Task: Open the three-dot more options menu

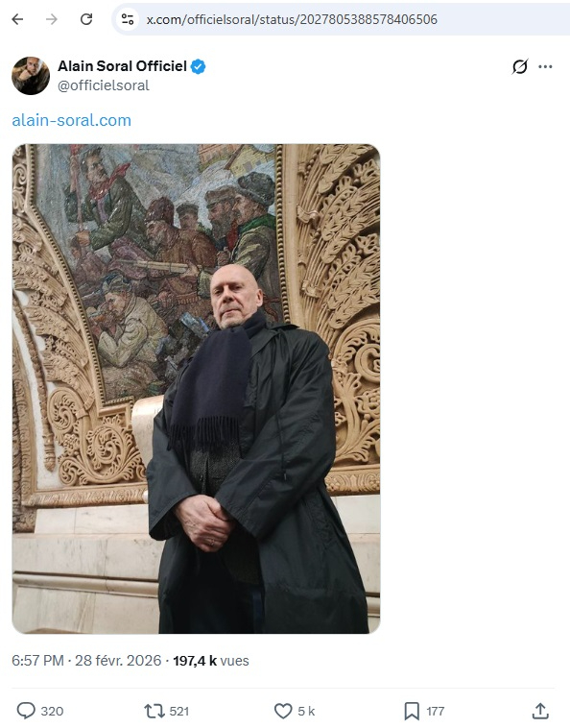Action: click(x=545, y=66)
